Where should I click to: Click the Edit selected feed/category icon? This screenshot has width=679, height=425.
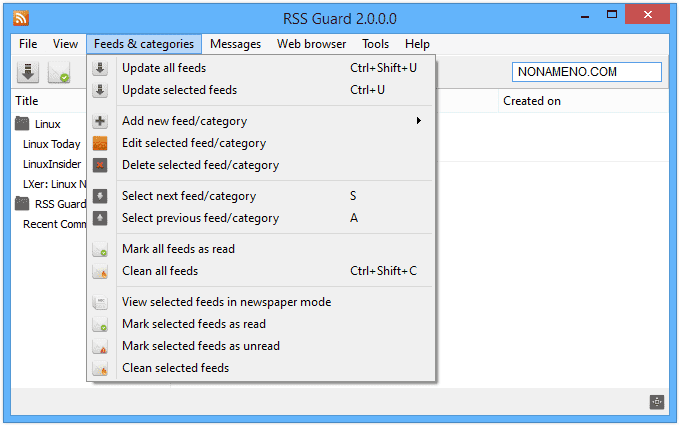[100, 143]
